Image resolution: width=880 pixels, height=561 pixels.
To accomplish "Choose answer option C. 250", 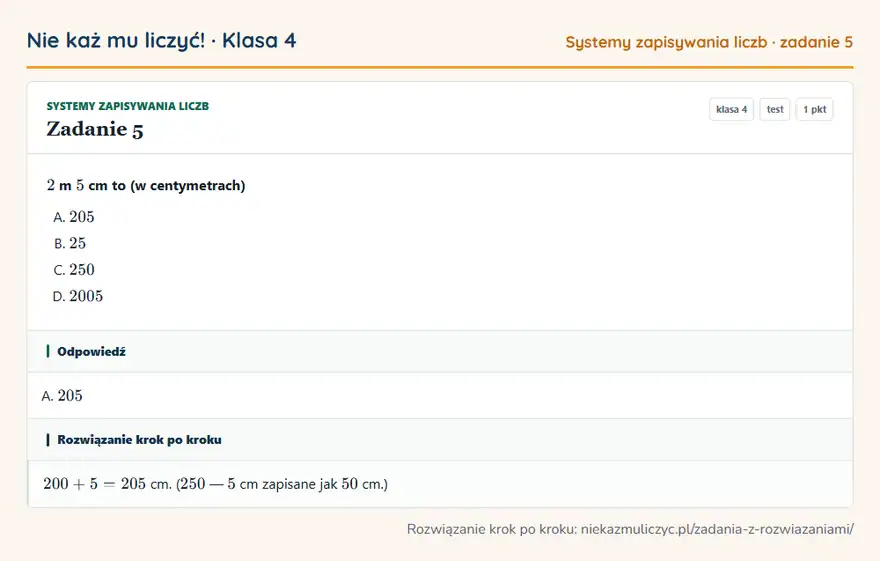I will (74, 269).
